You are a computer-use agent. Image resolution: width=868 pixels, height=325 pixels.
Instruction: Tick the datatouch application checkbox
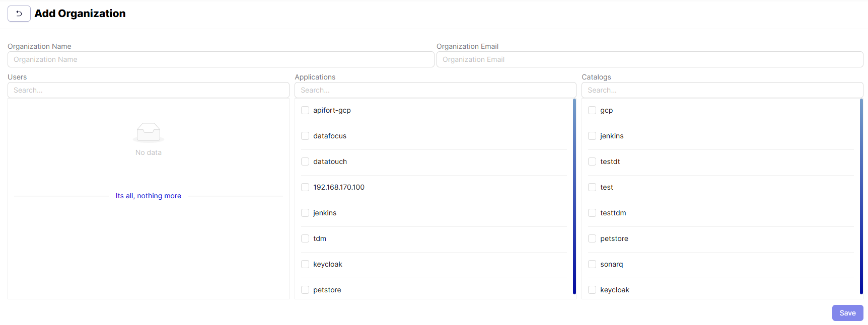(x=305, y=161)
